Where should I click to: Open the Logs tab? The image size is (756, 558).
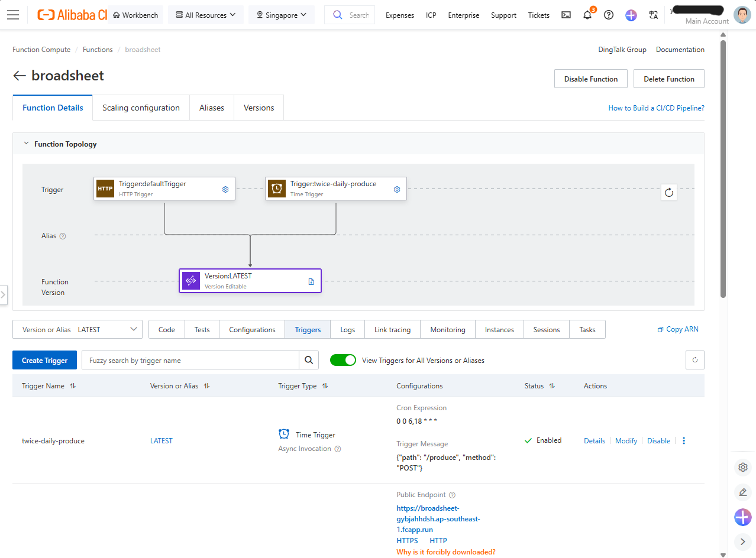click(x=348, y=330)
